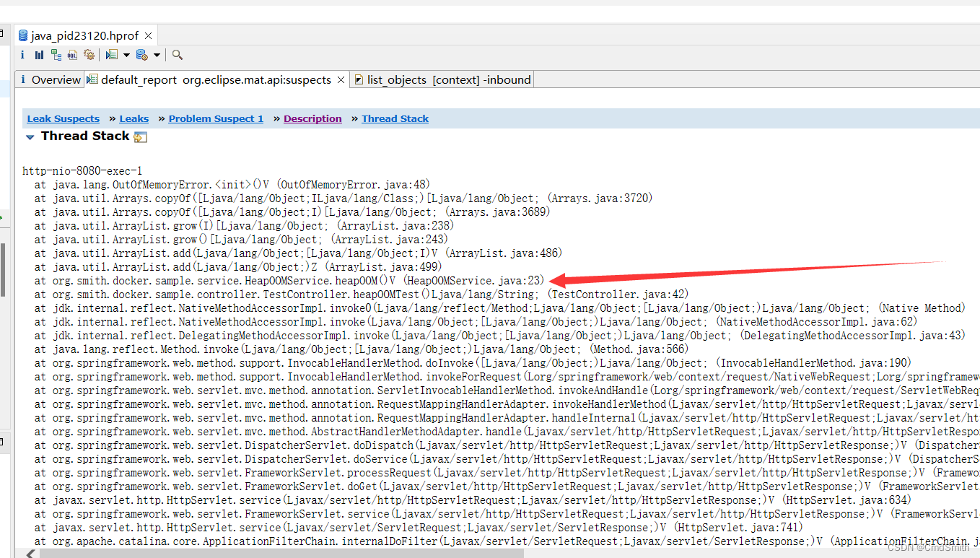The width and height of the screenshot is (980, 558).
Task: Click the ApplicationFilterChain.internalDoFilter stack line
Action: click(x=507, y=541)
